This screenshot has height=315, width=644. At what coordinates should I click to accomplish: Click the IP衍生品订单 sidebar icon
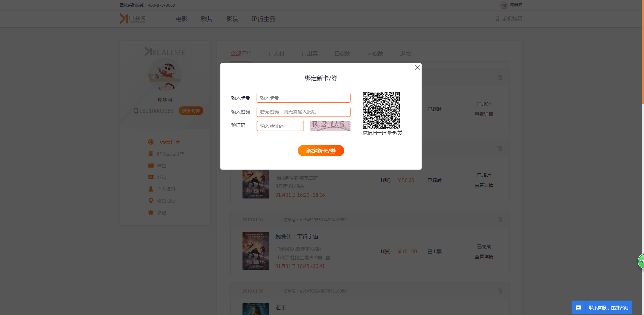point(151,154)
